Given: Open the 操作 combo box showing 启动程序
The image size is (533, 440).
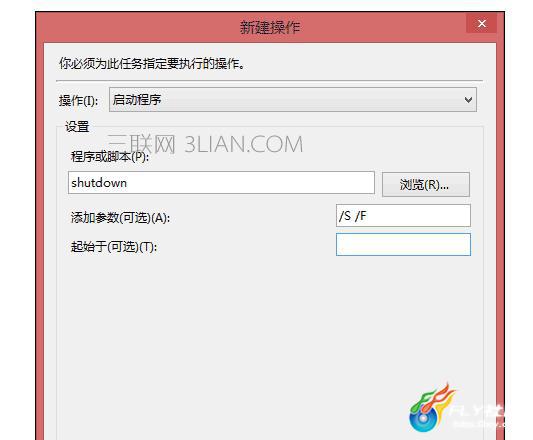Looking at the screenshot, I should tap(293, 100).
